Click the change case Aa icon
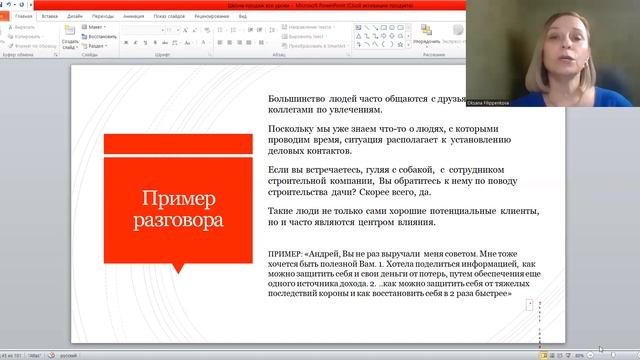The height and width of the screenshot is (360, 640). 187,42
